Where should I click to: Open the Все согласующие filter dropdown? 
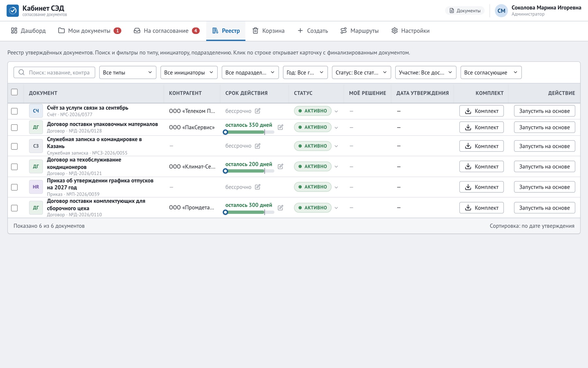(491, 72)
